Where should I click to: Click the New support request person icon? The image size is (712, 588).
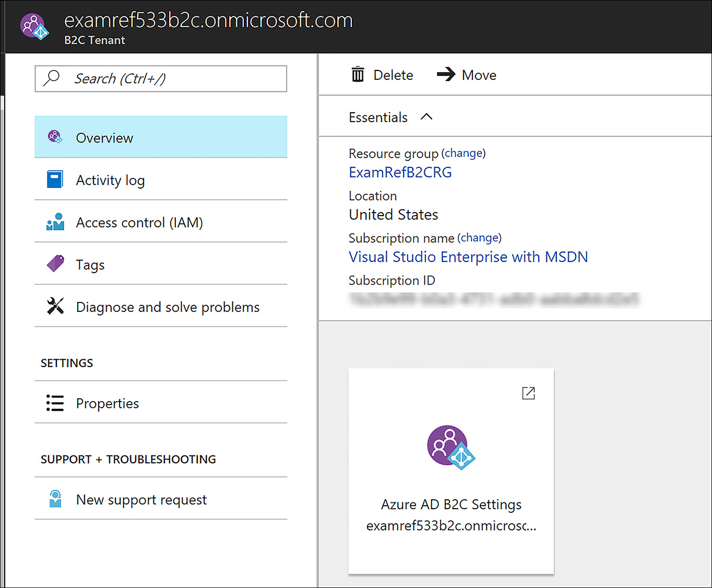tap(55, 499)
